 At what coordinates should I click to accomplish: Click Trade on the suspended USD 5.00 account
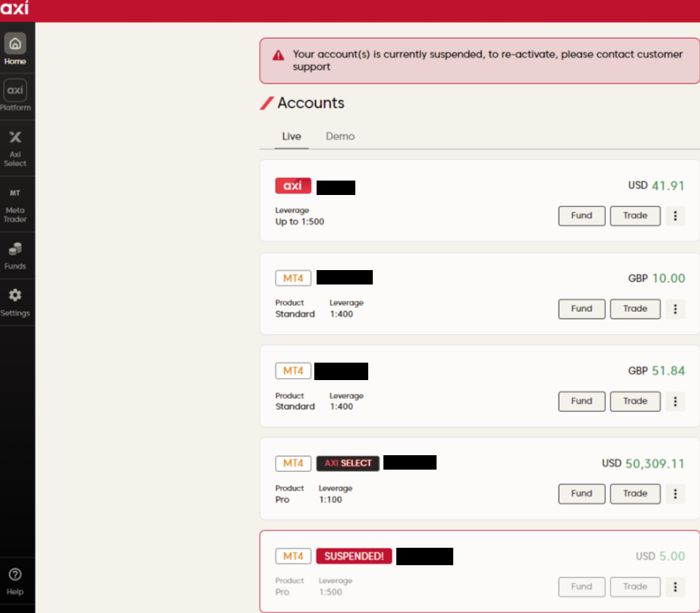coord(635,586)
